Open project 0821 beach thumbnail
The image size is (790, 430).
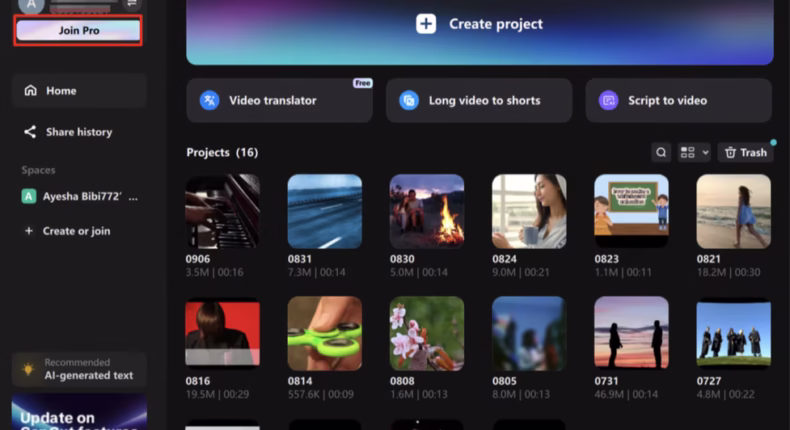(734, 211)
